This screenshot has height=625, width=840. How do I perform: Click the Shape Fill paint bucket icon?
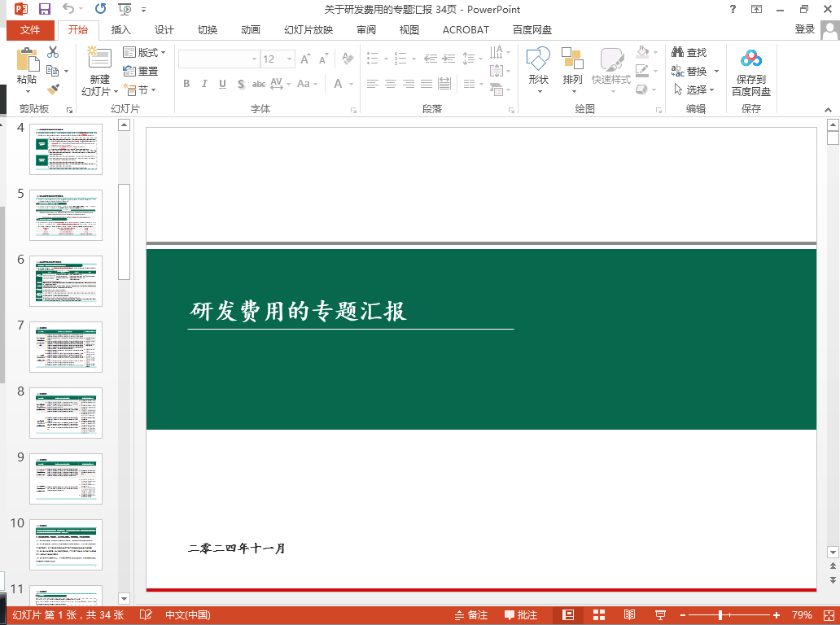pos(642,52)
